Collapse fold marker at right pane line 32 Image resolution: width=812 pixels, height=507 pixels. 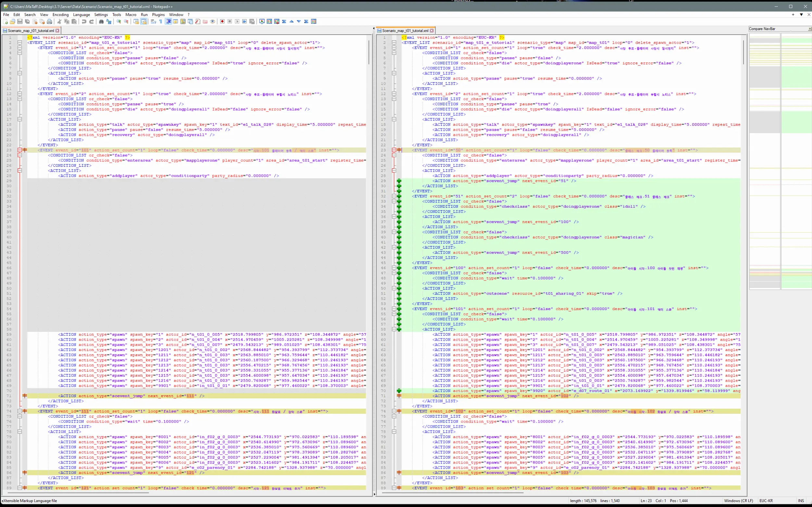pos(394,196)
